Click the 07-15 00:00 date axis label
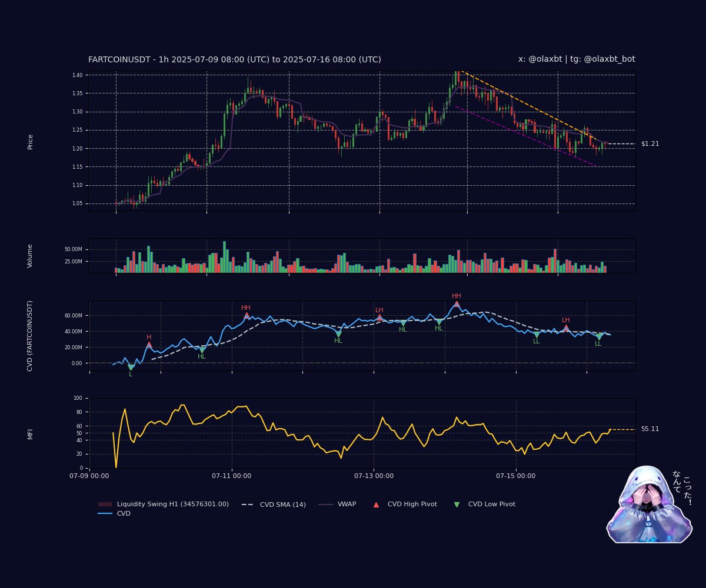 (x=516, y=476)
